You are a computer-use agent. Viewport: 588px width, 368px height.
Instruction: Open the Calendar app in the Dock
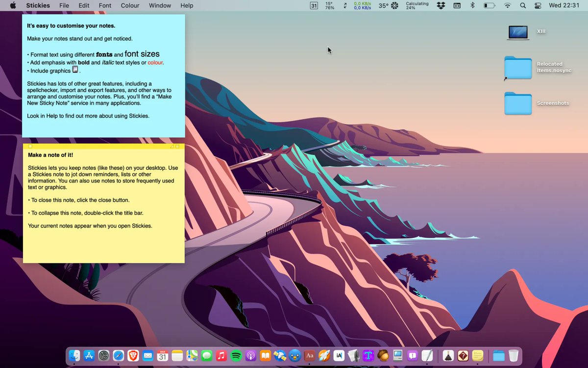162,355
